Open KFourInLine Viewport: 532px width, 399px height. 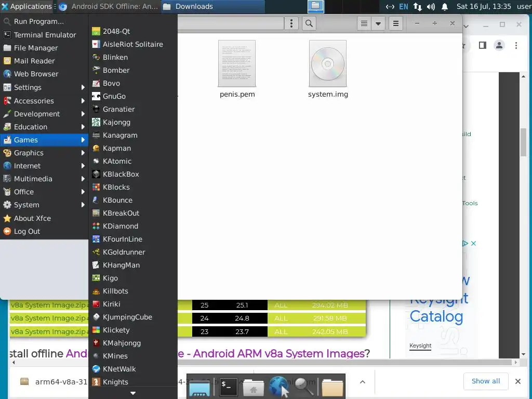click(132, 239)
